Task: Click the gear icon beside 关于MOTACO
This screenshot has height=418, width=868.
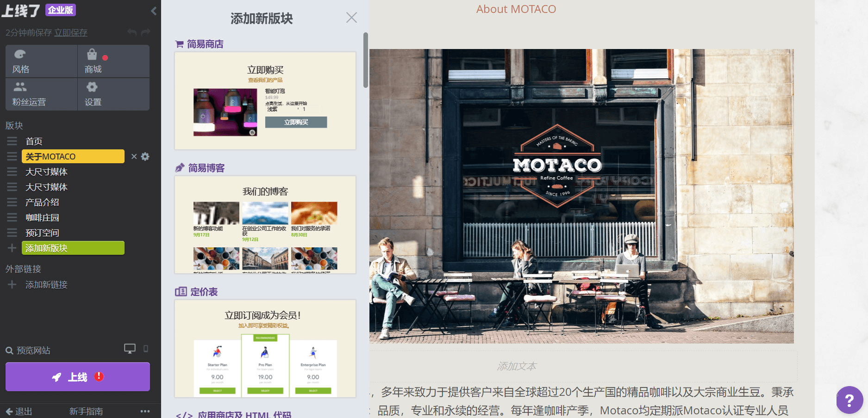Action: click(x=145, y=157)
